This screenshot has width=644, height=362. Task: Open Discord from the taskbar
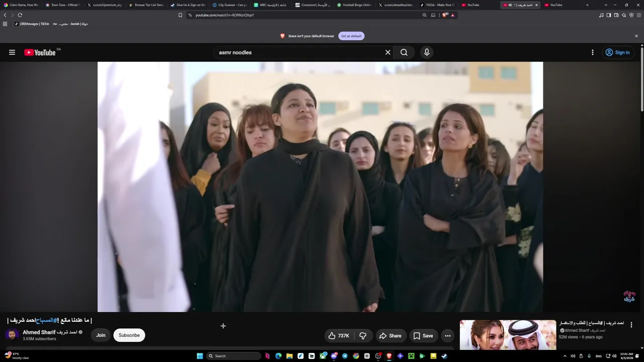coord(334,356)
